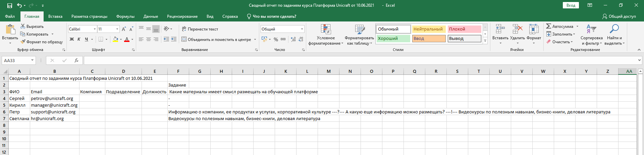
Task: Click the Format Painter brush icon
Action: (23, 42)
